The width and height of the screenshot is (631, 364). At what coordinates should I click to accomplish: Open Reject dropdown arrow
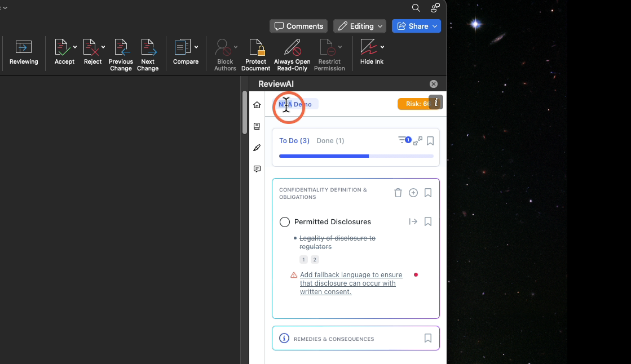coord(103,47)
